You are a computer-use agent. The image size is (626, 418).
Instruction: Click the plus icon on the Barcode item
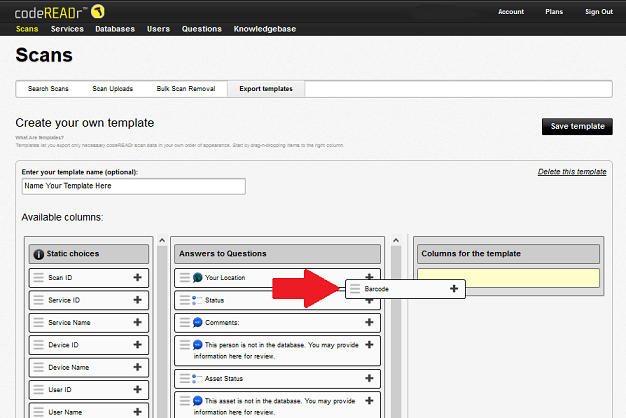pyautogui.click(x=454, y=288)
